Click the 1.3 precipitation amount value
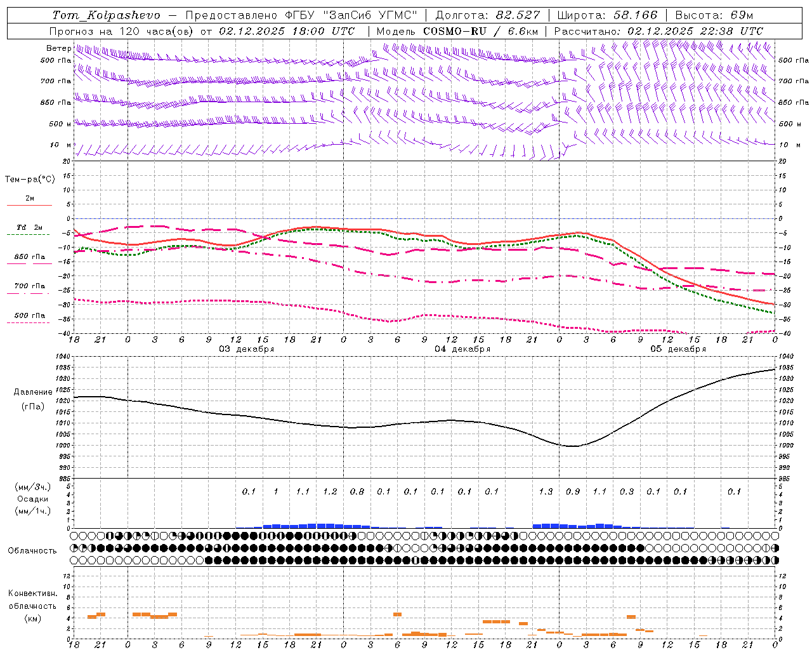Viewport: 812px width, 650px height. click(546, 491)
